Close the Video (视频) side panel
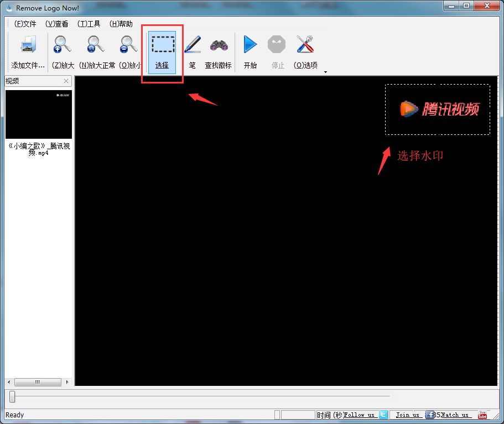Image resolution: width=504 pixels, height=424 pixels. [66, 81]
